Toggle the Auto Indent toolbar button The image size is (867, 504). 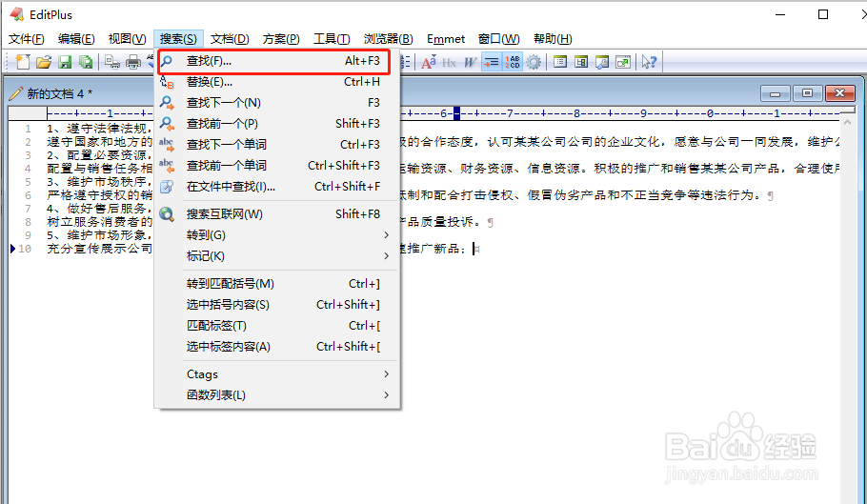(491, 62)
